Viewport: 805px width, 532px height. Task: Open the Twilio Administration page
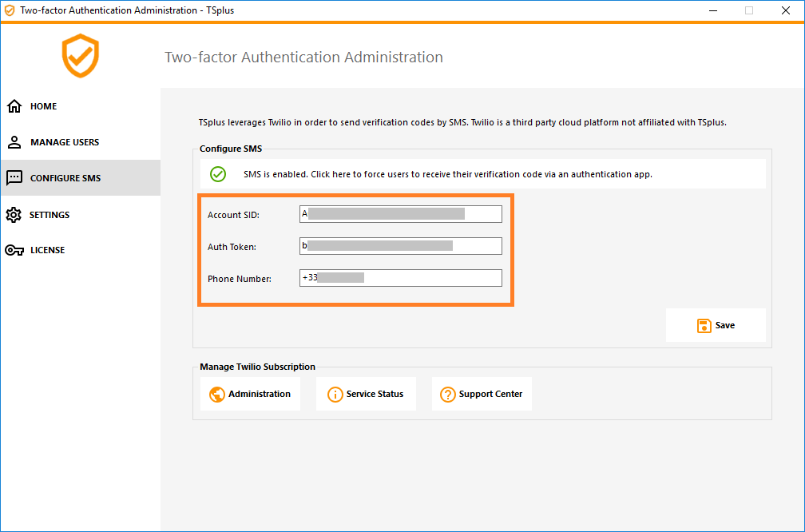click(x=251, y=394)
